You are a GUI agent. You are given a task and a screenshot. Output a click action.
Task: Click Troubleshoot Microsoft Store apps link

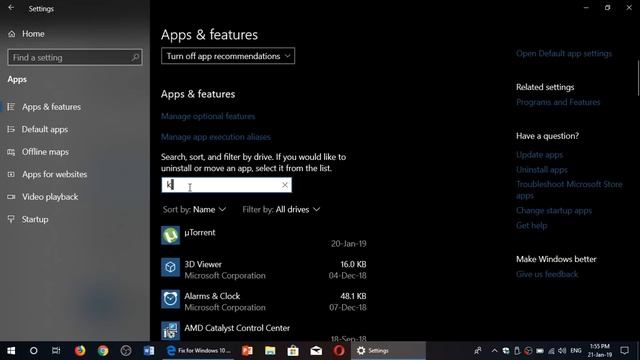569,190
